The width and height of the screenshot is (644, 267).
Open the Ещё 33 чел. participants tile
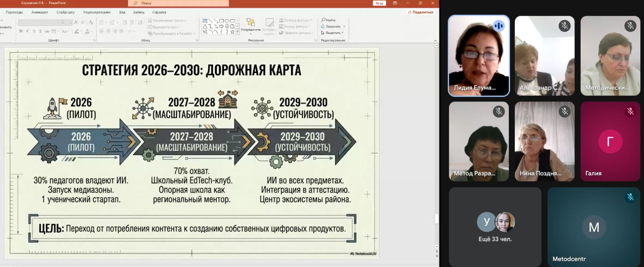click(x=495, y=227)
